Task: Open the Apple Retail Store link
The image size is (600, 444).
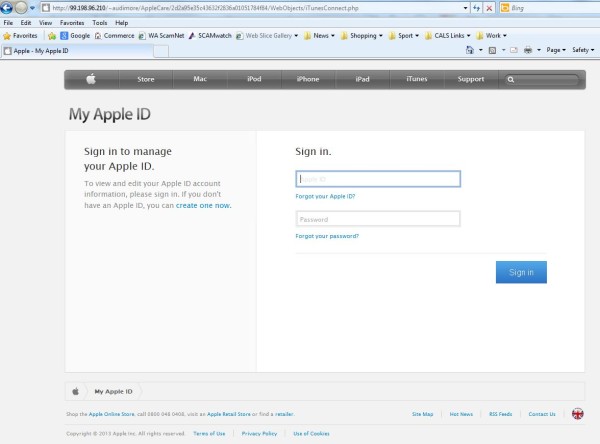Action: coord(229,414)
